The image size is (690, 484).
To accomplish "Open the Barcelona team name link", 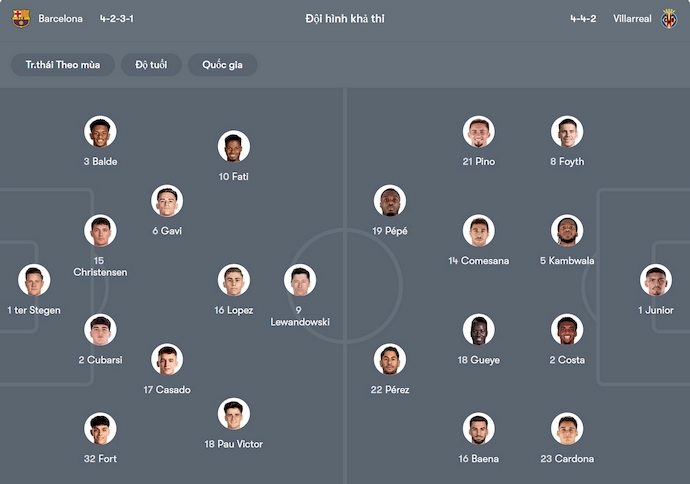I will click(60, 19).
